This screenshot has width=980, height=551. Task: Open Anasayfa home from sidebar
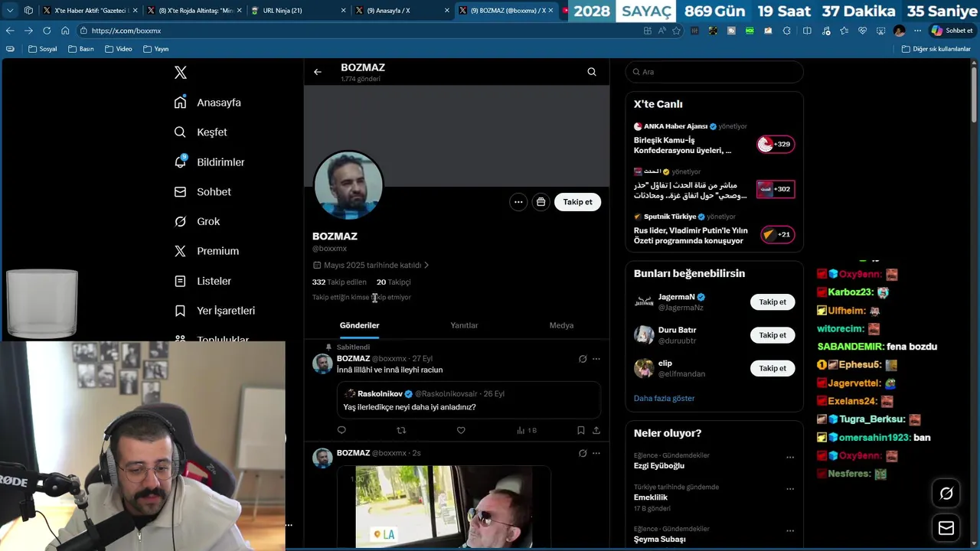(x=207, y=103)
